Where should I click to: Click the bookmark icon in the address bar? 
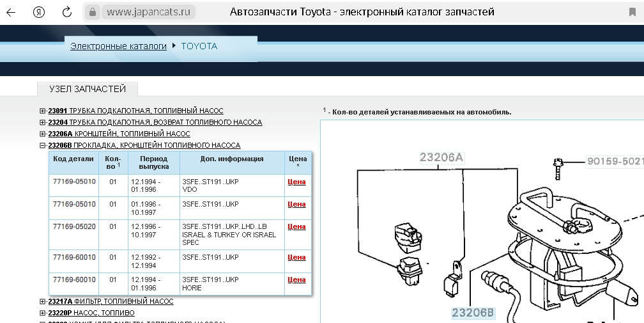point(632,12)
